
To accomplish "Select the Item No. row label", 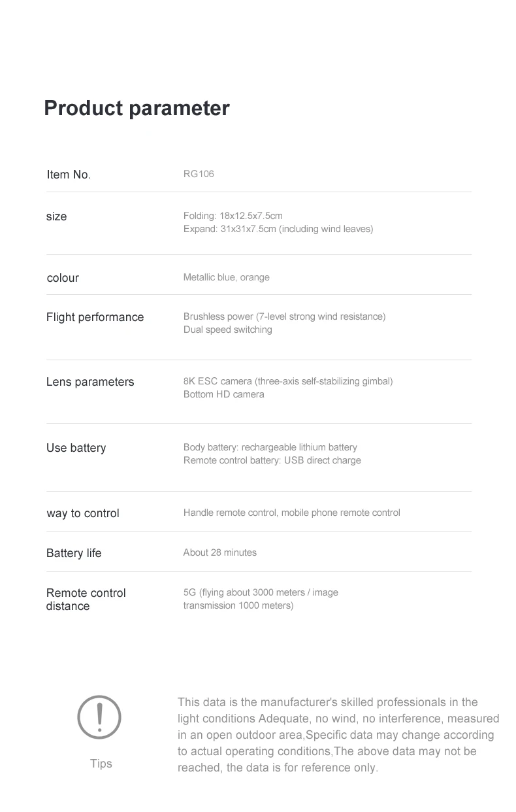I will 69,175.
